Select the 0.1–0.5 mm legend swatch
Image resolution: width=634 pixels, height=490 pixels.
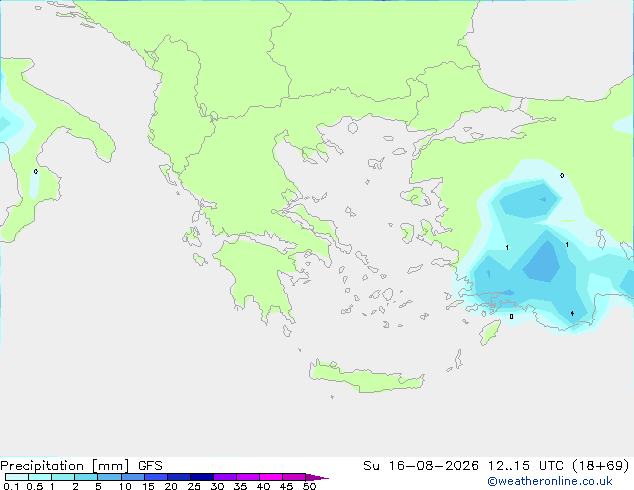point(17,477)
